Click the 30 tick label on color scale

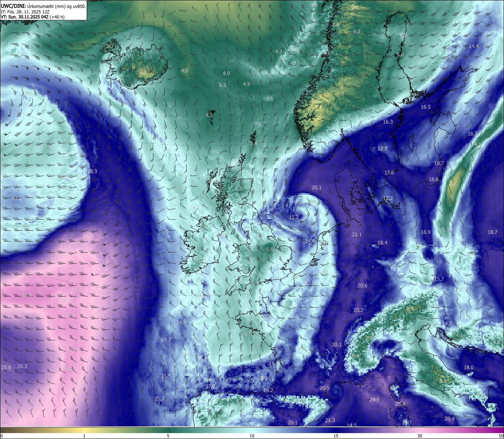420,436
